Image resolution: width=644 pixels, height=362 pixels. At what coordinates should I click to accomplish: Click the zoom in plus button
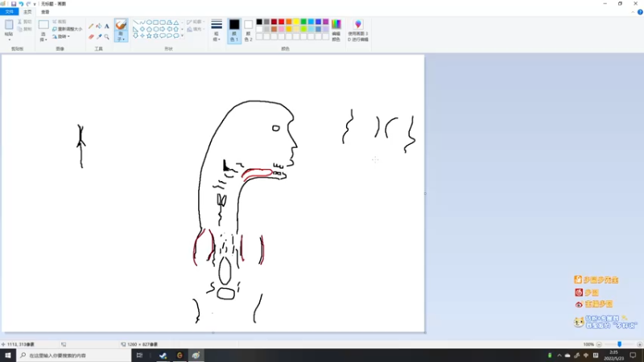[639, 344]
